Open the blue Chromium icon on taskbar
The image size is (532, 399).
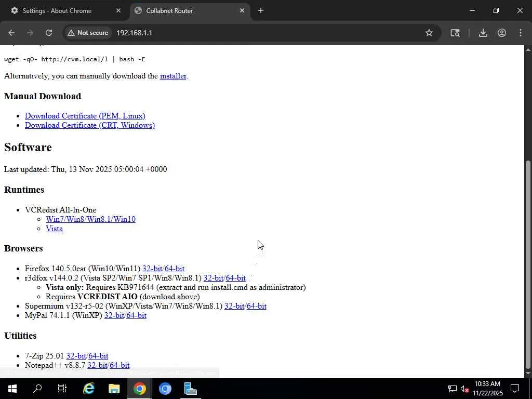(x=165, y=389)
